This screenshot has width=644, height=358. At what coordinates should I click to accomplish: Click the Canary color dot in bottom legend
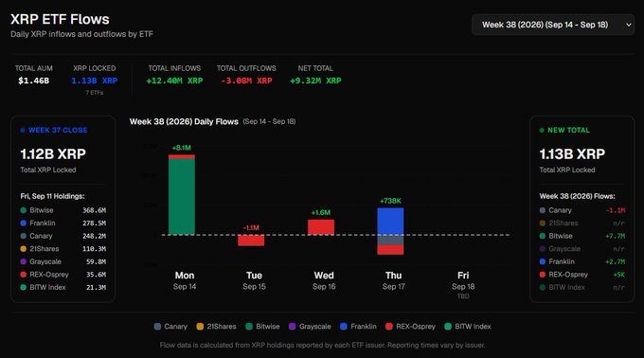[157, 327]
